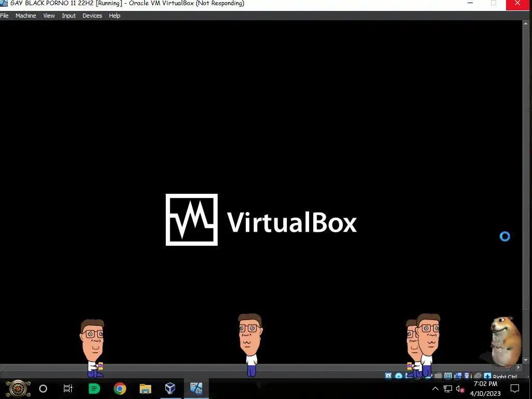Click the mouse integration status icon
This screenshot has width=532, height=399.
point(478,376)
